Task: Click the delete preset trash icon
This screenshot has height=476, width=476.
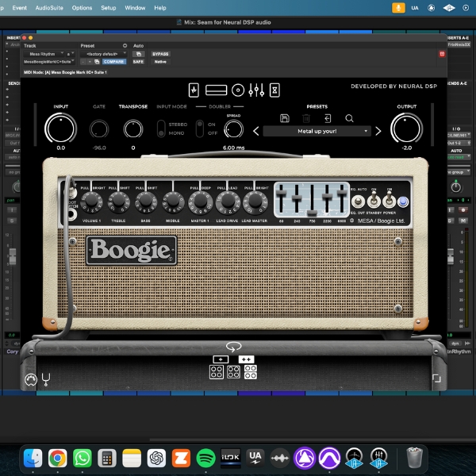Action: pos(306,118)
